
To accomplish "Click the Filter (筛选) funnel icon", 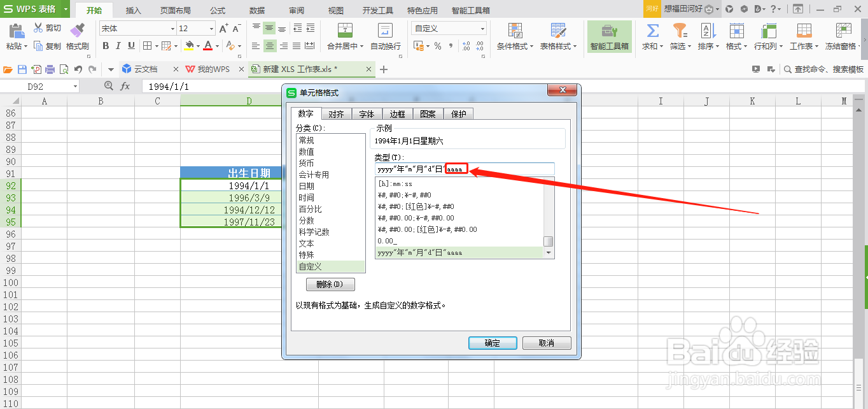I will coord(680,30).
